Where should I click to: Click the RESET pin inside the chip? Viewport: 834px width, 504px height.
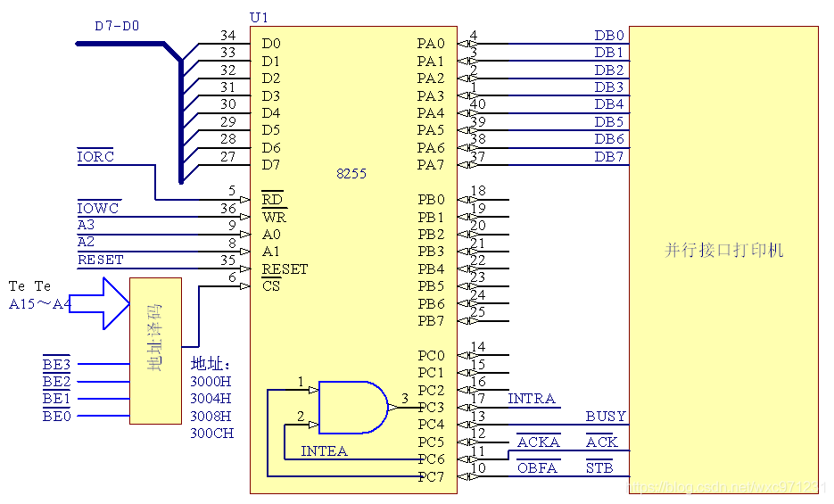[285, 269]
